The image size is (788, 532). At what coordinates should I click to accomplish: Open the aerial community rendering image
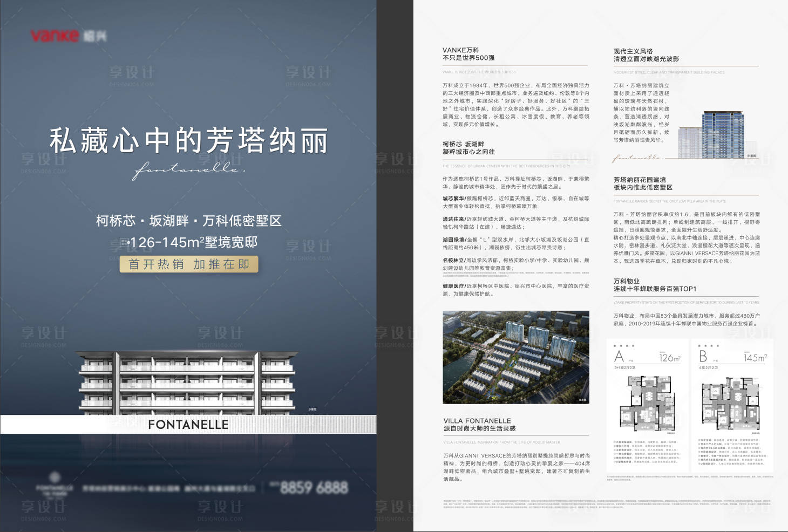516,357
